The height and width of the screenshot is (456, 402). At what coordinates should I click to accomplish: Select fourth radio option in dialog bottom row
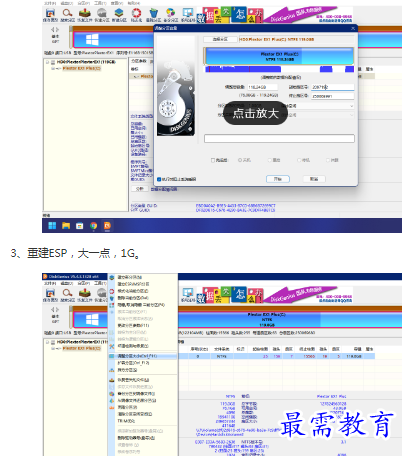point(328,160)
